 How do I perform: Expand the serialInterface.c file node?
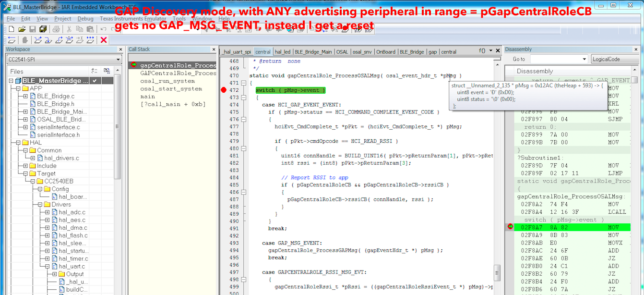[25, 127]
